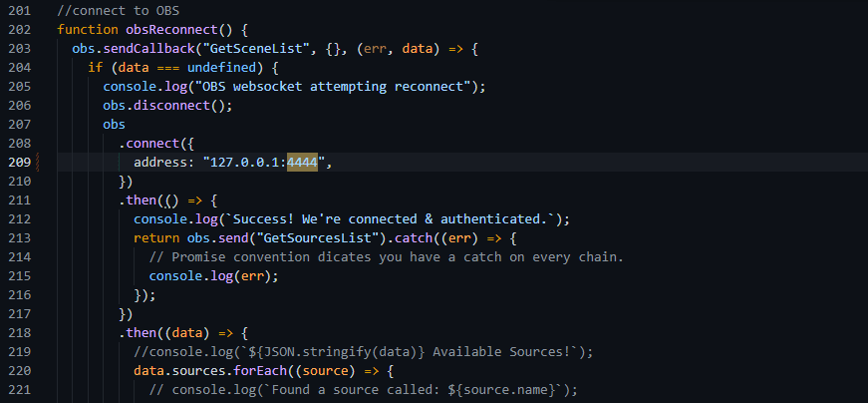Click the "127.0.0.1" IP address text
The height and width of the screenshot is (403, 868).
click(x=243, y=163)
